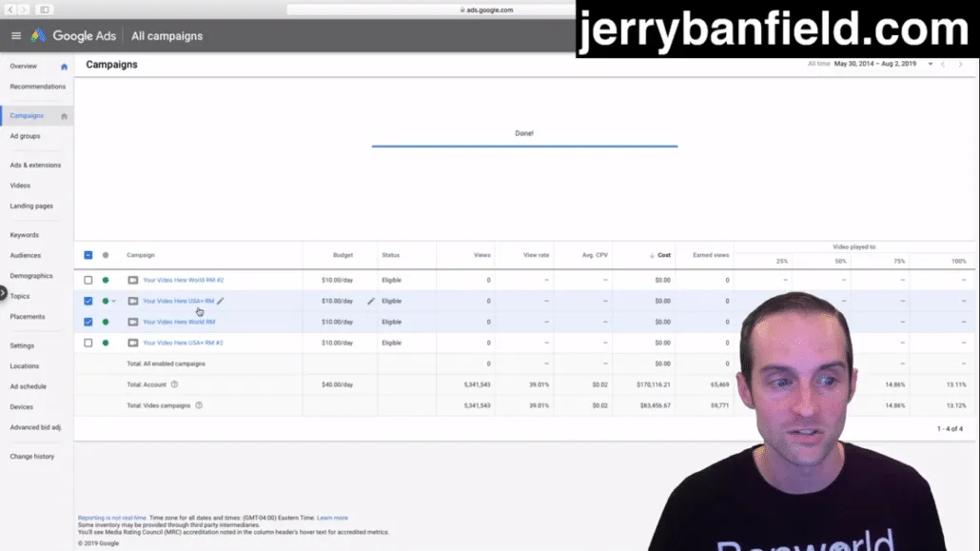Expand the collapsed side panel arrow

[3, 293]
